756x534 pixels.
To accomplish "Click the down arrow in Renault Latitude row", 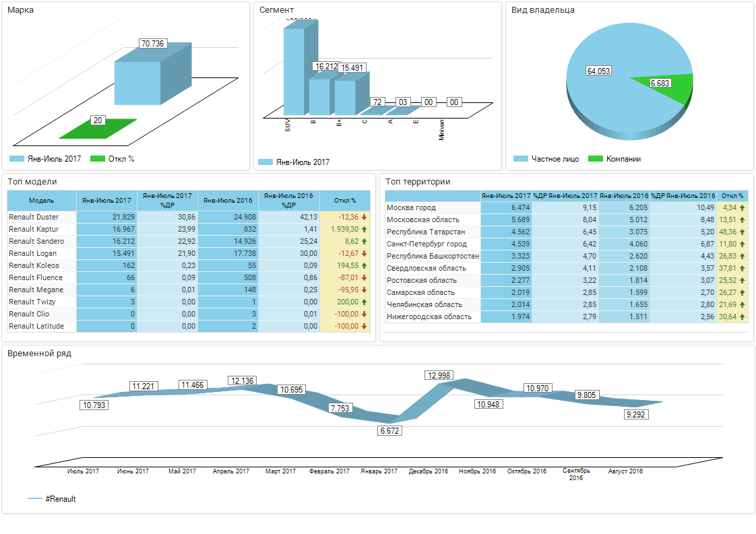I will coord(364,326).
